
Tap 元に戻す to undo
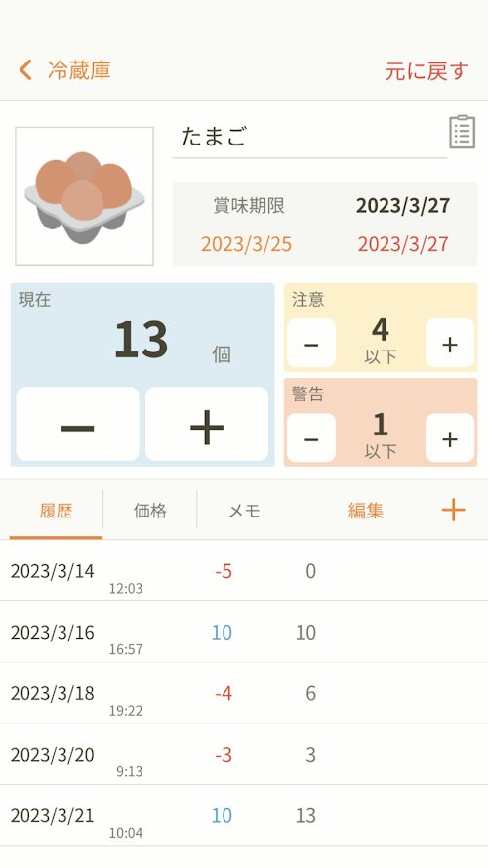(427, 71)
